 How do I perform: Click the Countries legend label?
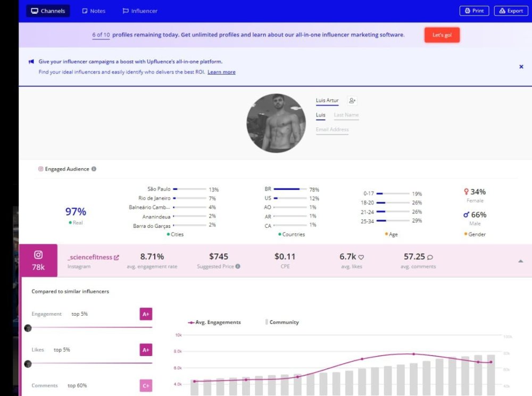pos(292,235)
